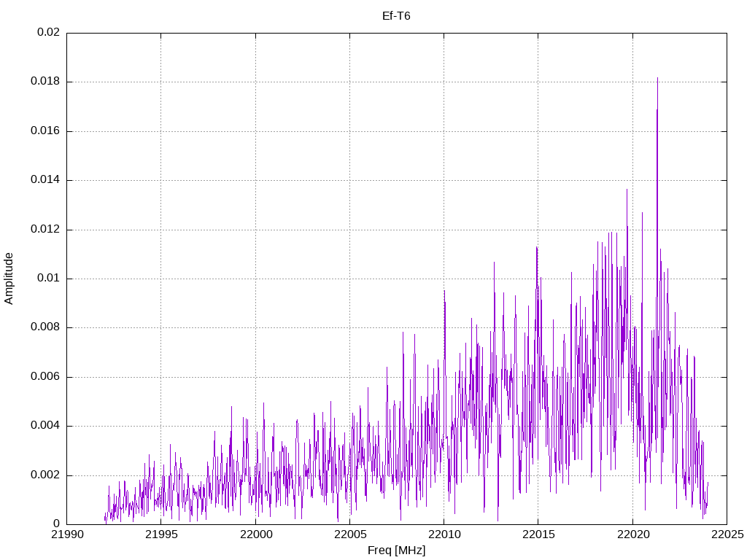Click the 0.012 y-axis tick label
Image resolution: width=747 pixels, height=560 pixels.
46,229
